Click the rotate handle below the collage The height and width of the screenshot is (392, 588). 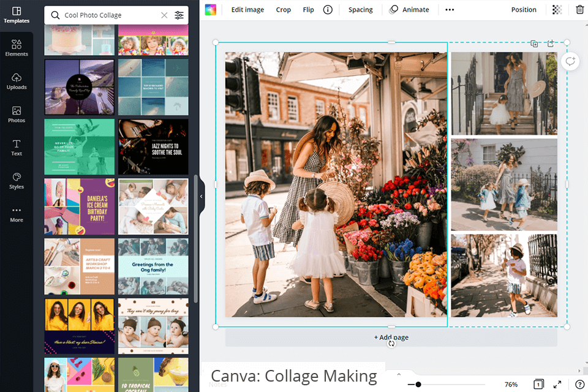(391, 344)
